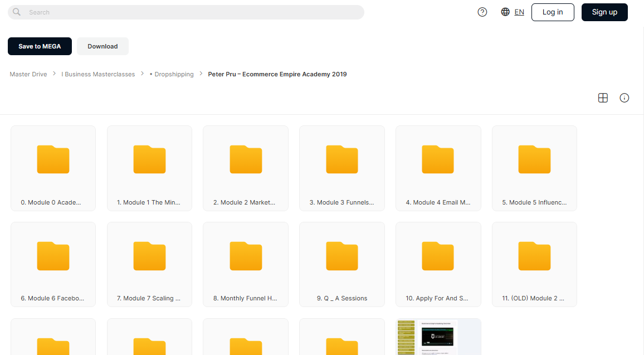
Task: Click the Download button
Action: coord(103,46)
